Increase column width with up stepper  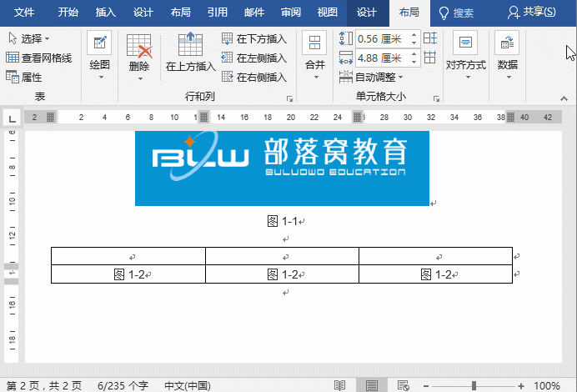(x=414, y=54)
